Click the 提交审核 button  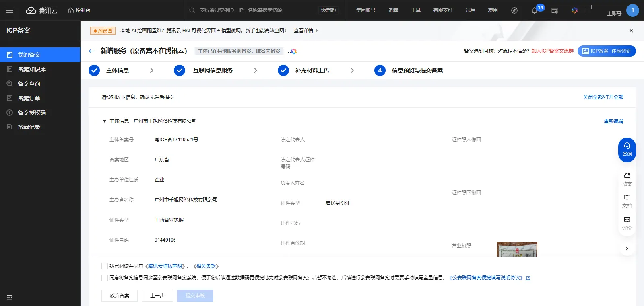coord(195,296)
